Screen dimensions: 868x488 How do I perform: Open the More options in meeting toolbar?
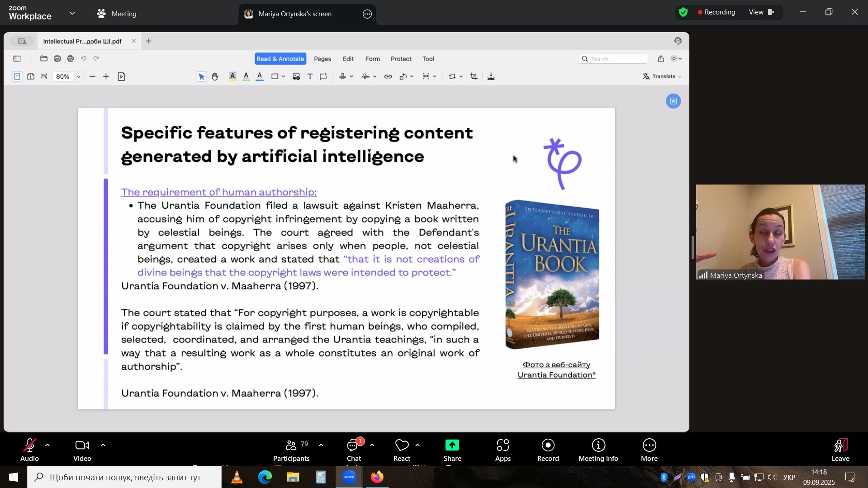[x=649, y=450]
